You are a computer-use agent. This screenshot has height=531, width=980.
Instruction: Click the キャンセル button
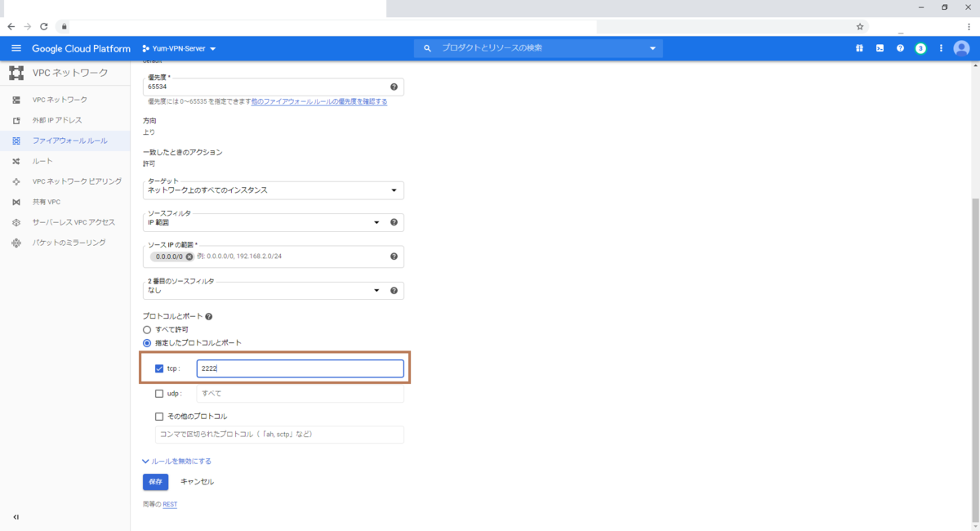[x=197, y=482]
